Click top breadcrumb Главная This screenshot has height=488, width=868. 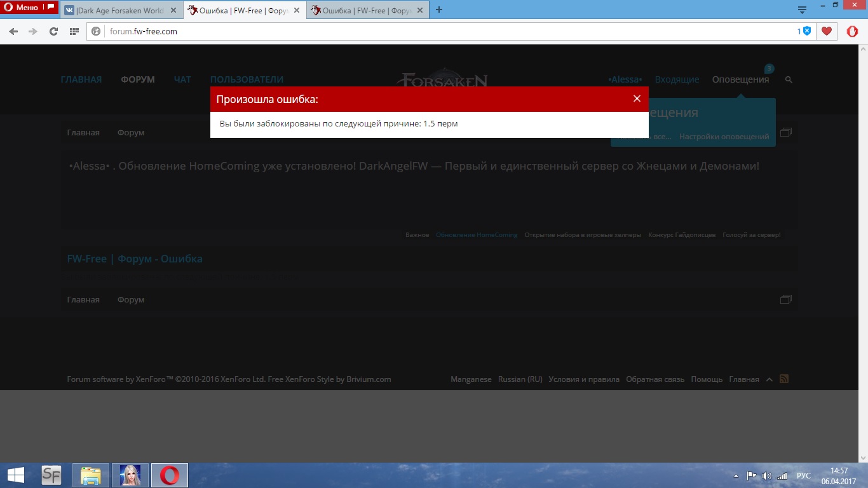click(x=83, y=132)
